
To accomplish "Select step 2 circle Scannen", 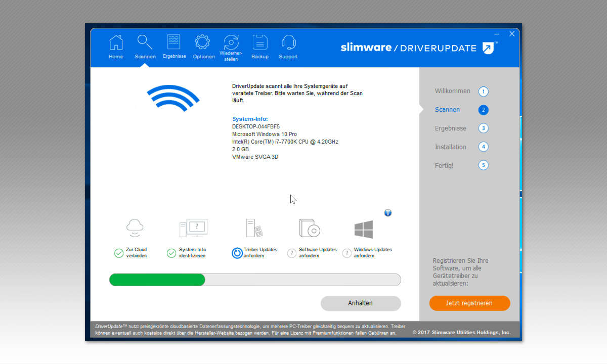I will [x=483, y=110].
